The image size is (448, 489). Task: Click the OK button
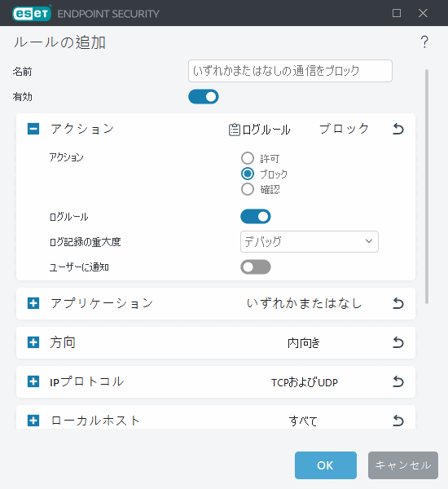tap(326, 465)
